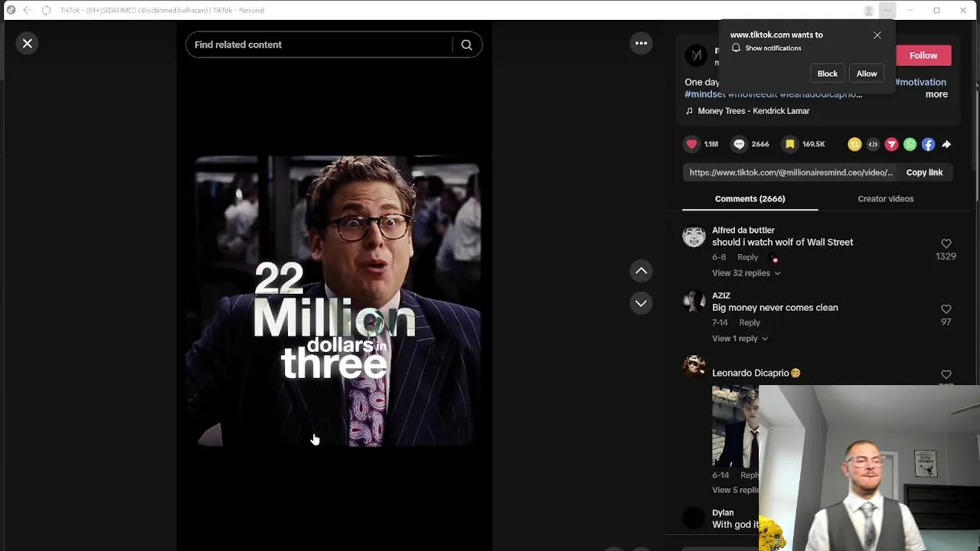Share to Facebook icon
The height and width of the screenshot is (551, 980).
pyautogui.click(x=928, y=144)
